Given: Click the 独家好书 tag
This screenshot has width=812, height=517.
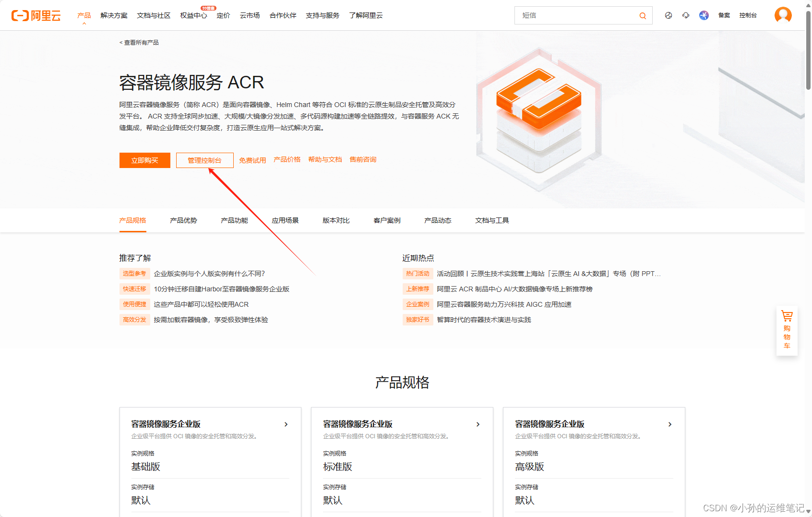Looking at the screenshot, I should point(418,320).
